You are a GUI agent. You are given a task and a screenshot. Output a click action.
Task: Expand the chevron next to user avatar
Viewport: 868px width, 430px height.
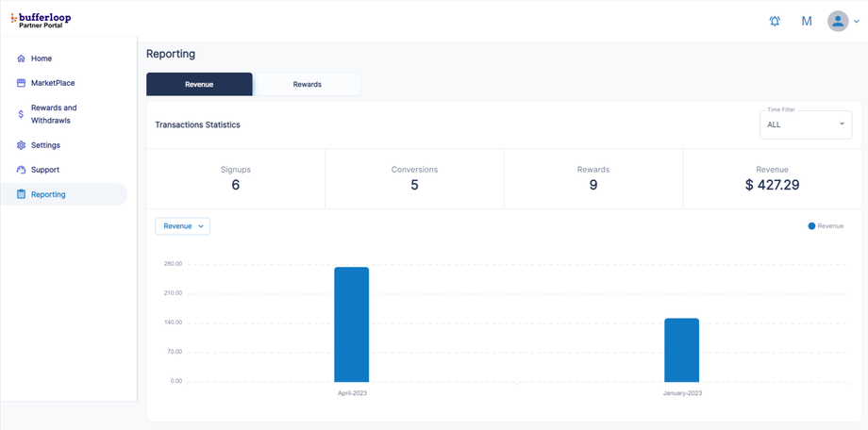(x=857, y=22)
